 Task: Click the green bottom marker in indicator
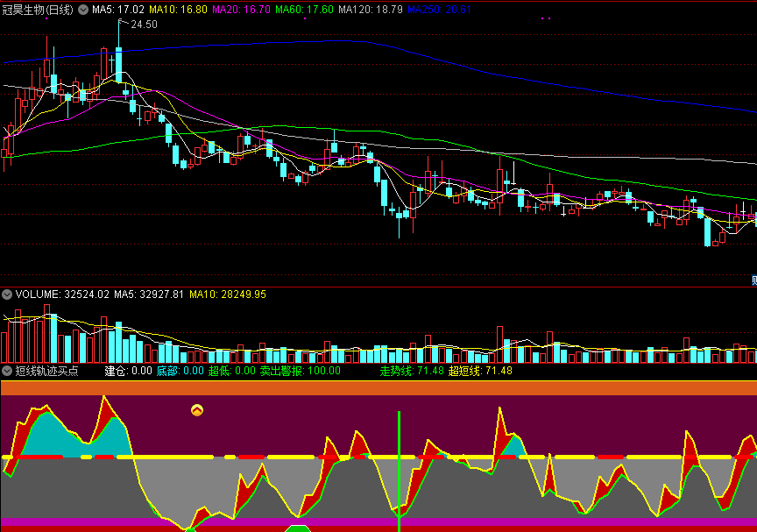tap(297, 528)
